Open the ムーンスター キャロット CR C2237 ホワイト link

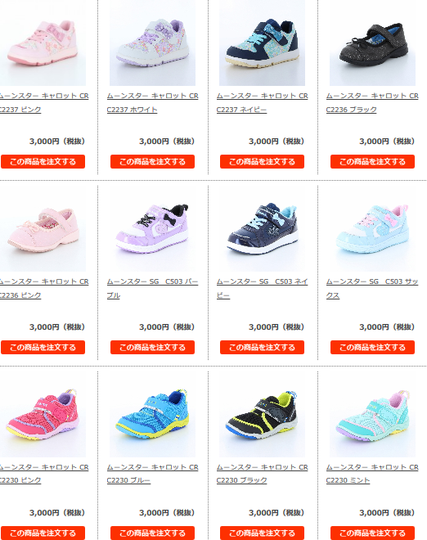[153, 103]
